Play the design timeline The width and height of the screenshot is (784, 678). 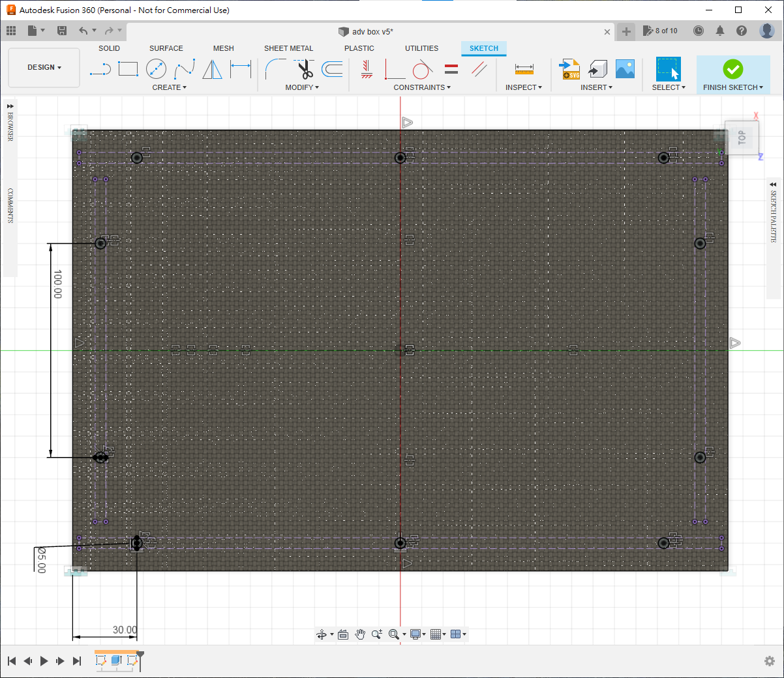(x=44, y=661)
